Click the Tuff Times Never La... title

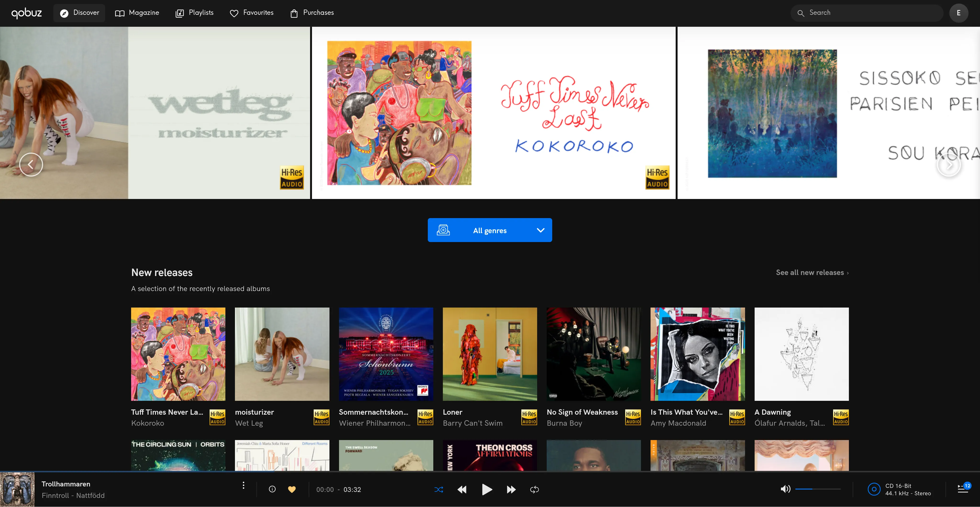point(167,412)
